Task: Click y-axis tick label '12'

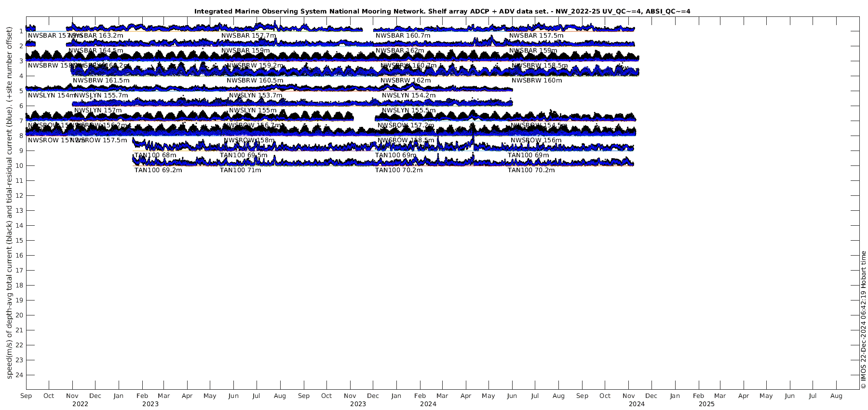Action: click(19, 195)
